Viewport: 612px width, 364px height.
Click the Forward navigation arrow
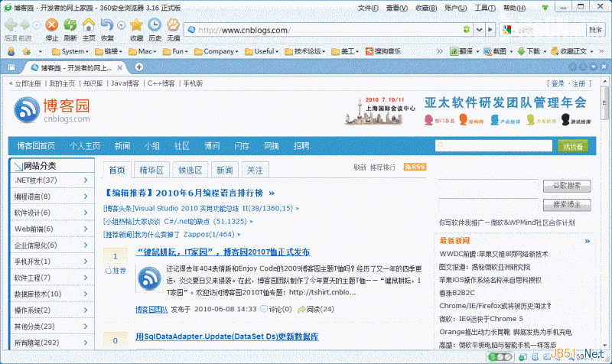click(x=25, y=25)
